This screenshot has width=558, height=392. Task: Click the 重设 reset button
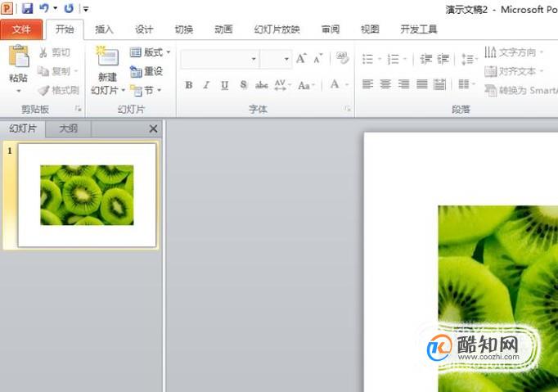(x=146, y=71)
